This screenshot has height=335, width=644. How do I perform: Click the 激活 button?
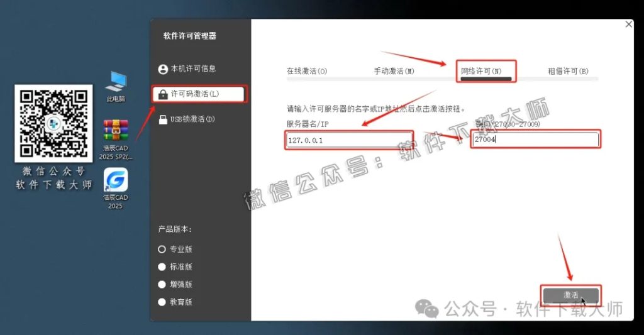[570, 295]
